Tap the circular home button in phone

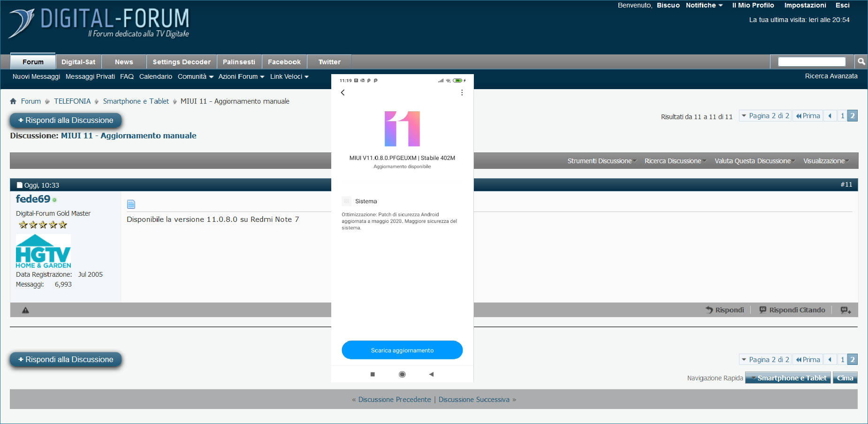click(402, 374)
